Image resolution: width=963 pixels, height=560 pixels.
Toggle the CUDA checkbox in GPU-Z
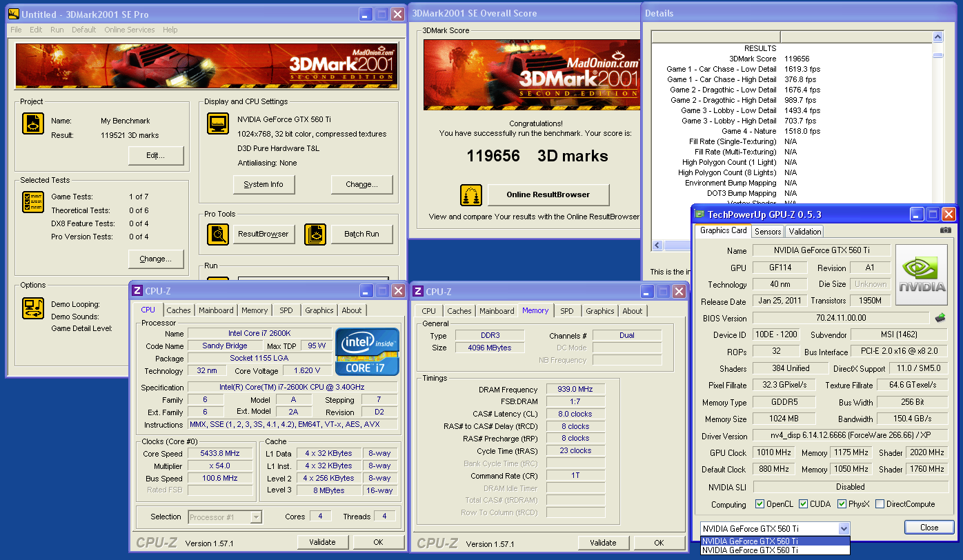coord(803,504)
